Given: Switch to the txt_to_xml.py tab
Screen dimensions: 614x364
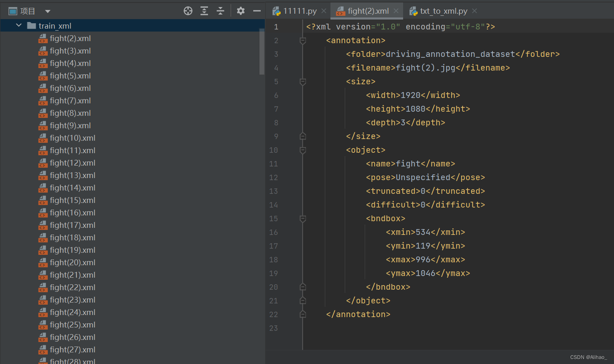Looking at the screenshot, I should [442, 11].
